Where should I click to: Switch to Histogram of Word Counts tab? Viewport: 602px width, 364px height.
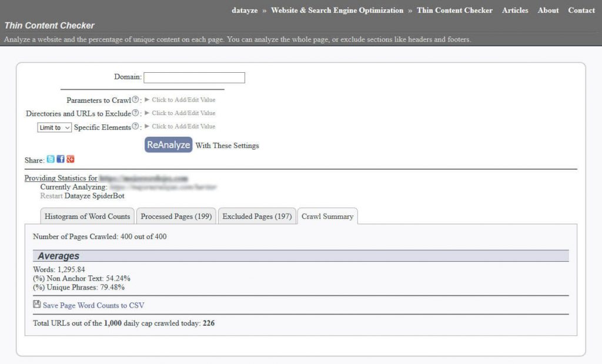(x=87, y=216)
